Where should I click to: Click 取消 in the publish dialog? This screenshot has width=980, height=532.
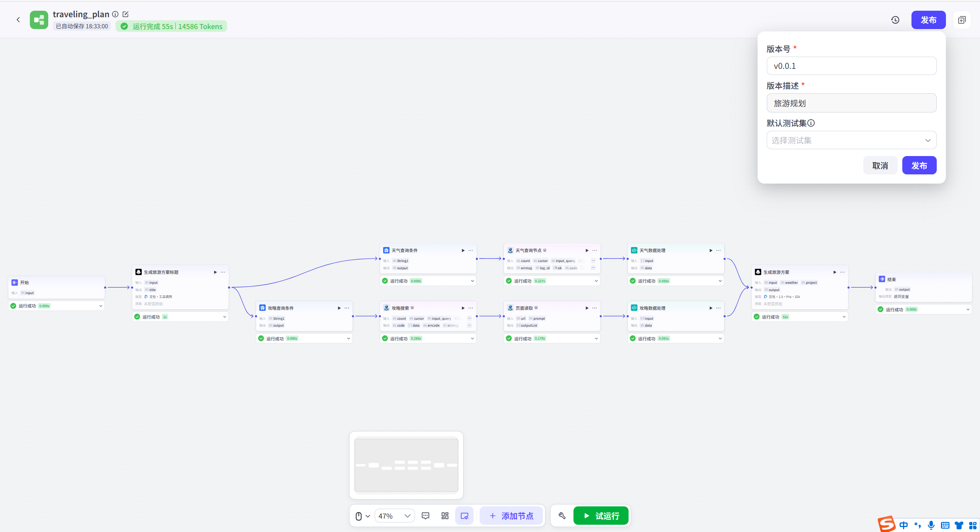click(x=880, y=166)
